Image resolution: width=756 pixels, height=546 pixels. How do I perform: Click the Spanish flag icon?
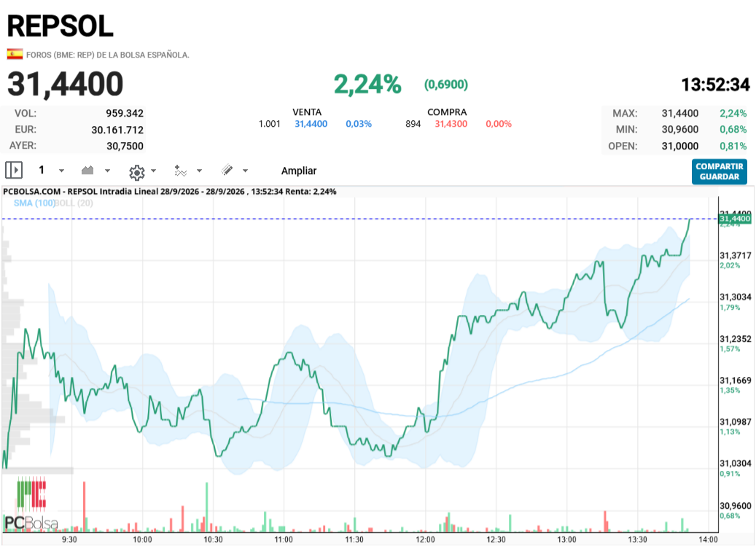point(15,54)
